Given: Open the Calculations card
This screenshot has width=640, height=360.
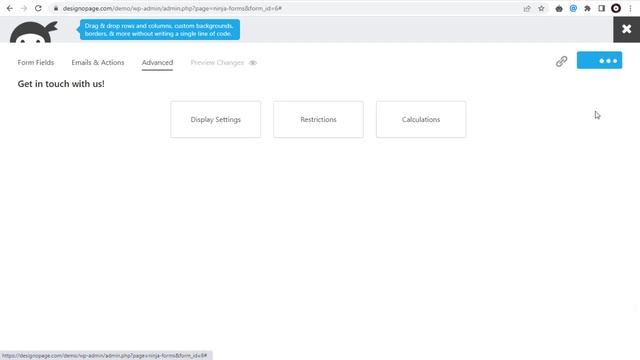Looking at the screenshot, I should coord(421,119).
